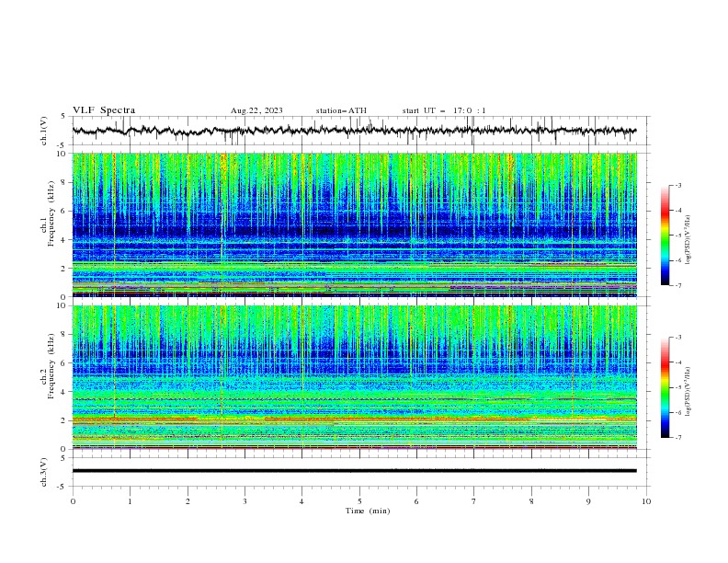Click time axis tick label '7'
Image resolution: width=728 pixels, height=563 pixels.
point(474,501)
